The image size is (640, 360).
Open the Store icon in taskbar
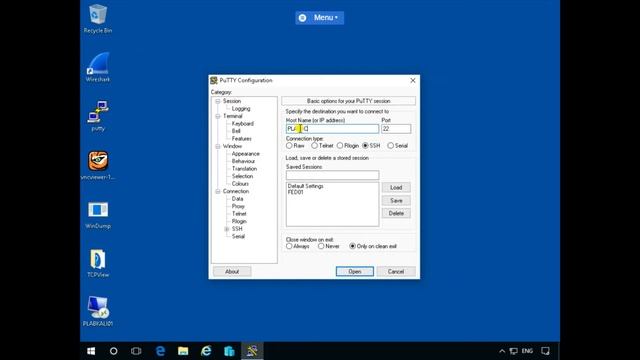[x=229, y=351]
